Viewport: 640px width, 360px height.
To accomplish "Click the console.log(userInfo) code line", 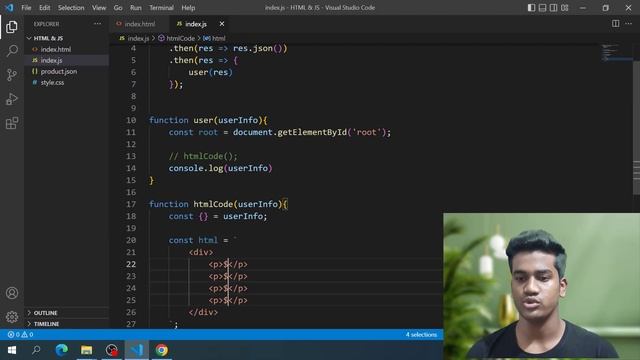I will (x=220, y=168).
